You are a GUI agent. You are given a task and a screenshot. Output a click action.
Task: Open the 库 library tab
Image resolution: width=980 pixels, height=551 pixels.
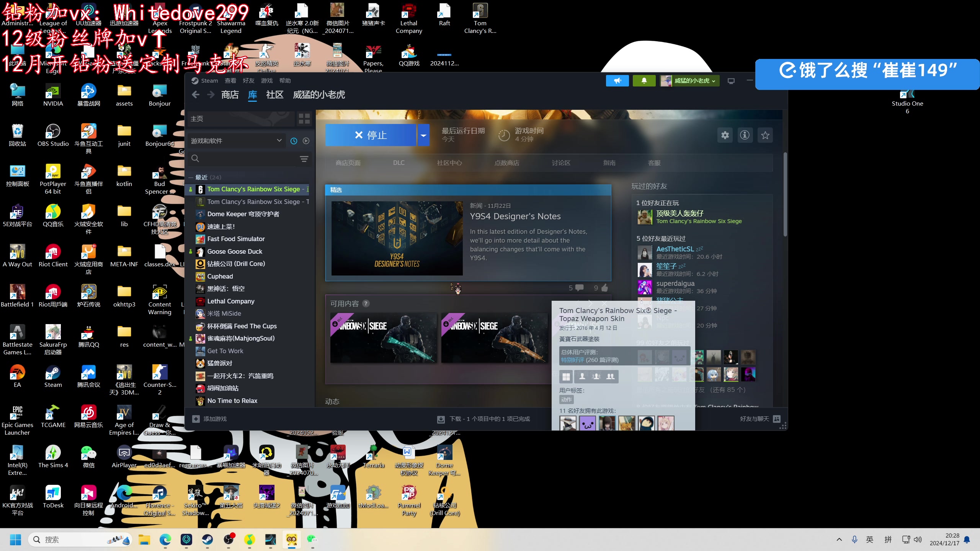tap(253, 95)
